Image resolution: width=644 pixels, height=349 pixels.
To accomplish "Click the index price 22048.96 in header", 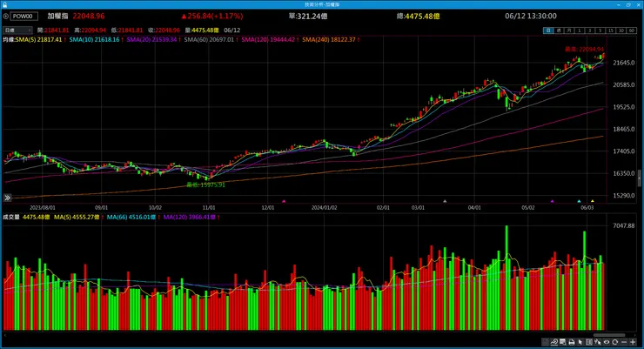I will tap(89, 16).
